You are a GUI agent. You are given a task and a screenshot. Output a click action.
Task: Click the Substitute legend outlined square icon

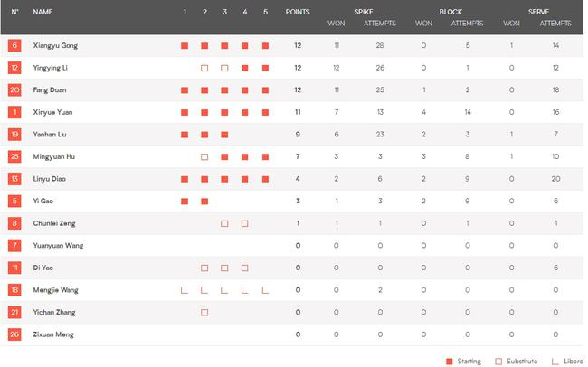tap(499, 361)
